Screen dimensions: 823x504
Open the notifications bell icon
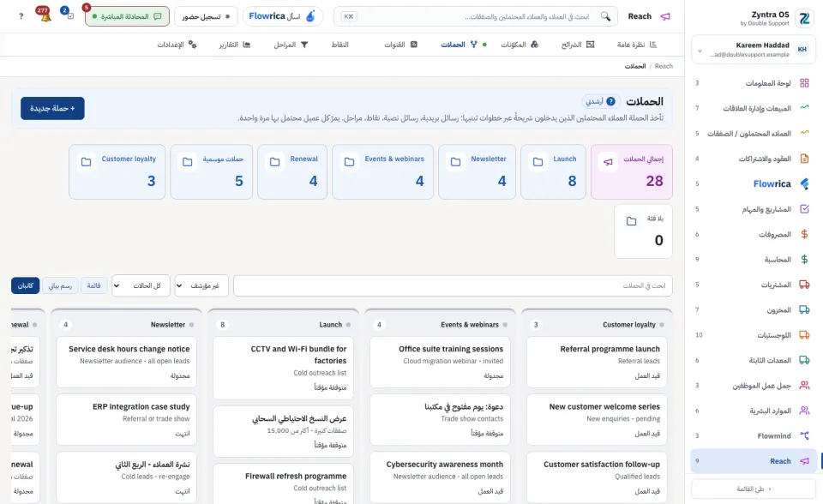click(x=44, y=15)
